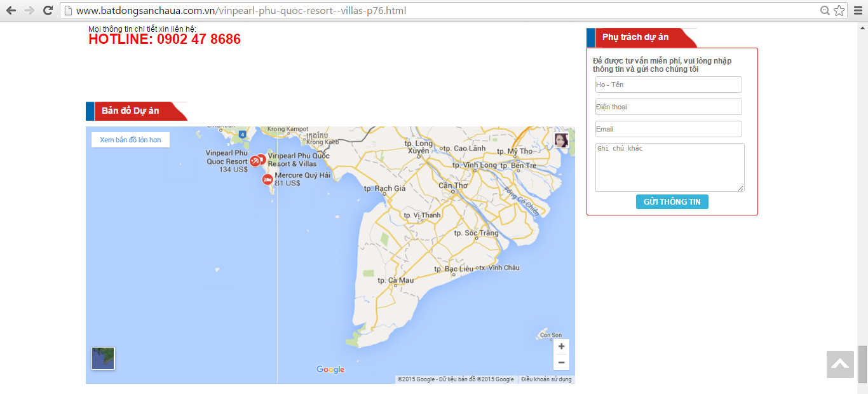Click the route 4 highway shield on the map

(242, 135)
